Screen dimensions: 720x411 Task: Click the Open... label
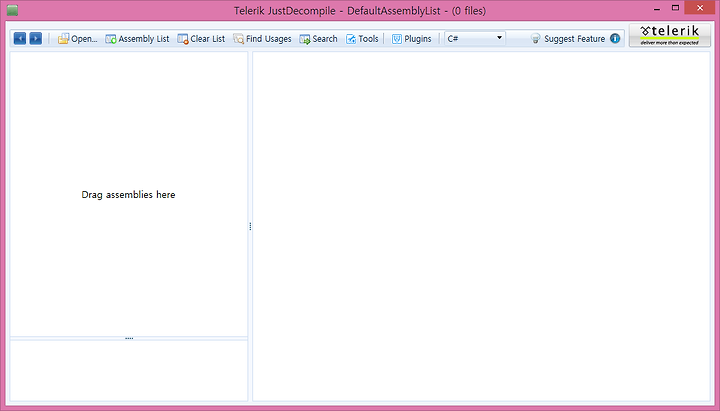tap(84, 39)
